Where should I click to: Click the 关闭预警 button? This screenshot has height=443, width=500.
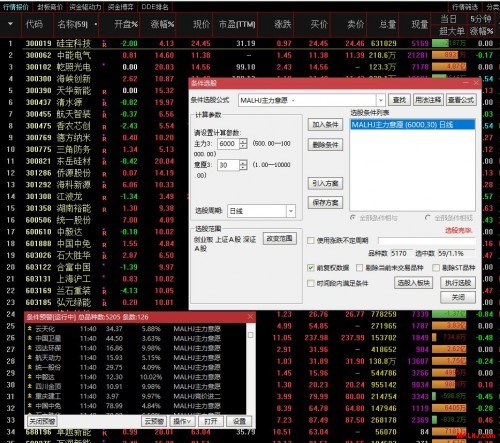pyautogui.click(x=42, y=421)
